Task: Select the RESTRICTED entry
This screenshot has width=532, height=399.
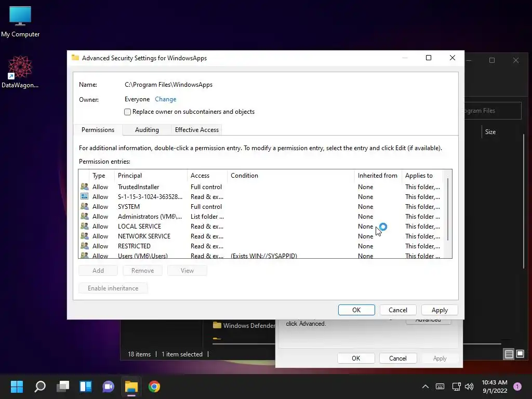Action: point(262,246)
